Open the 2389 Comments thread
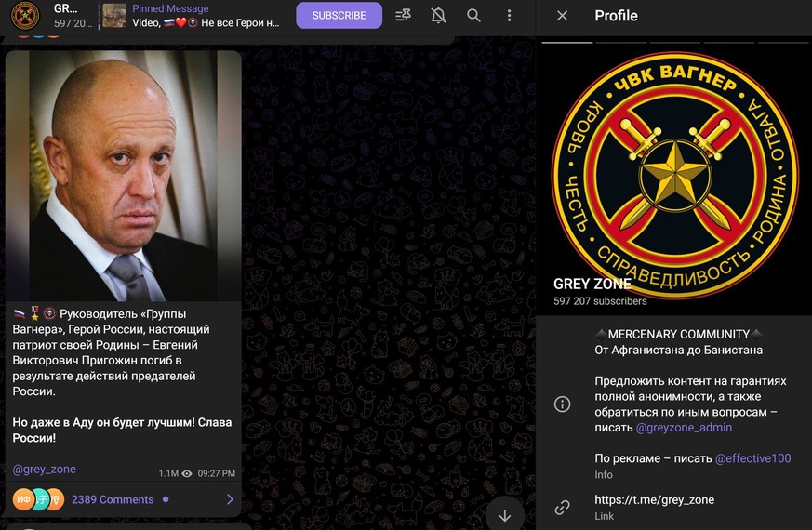Screen dimensions: 812x530 [113, 499]
